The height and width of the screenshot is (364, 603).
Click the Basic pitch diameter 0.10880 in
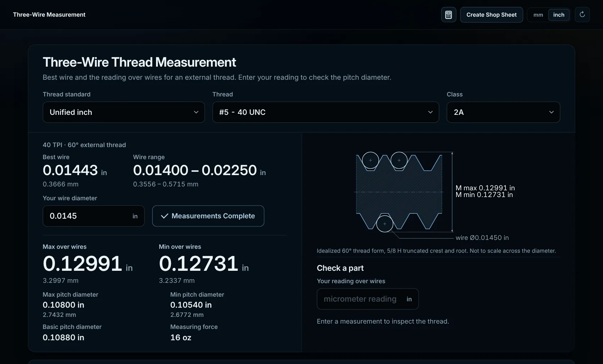(x=63, y=337)
